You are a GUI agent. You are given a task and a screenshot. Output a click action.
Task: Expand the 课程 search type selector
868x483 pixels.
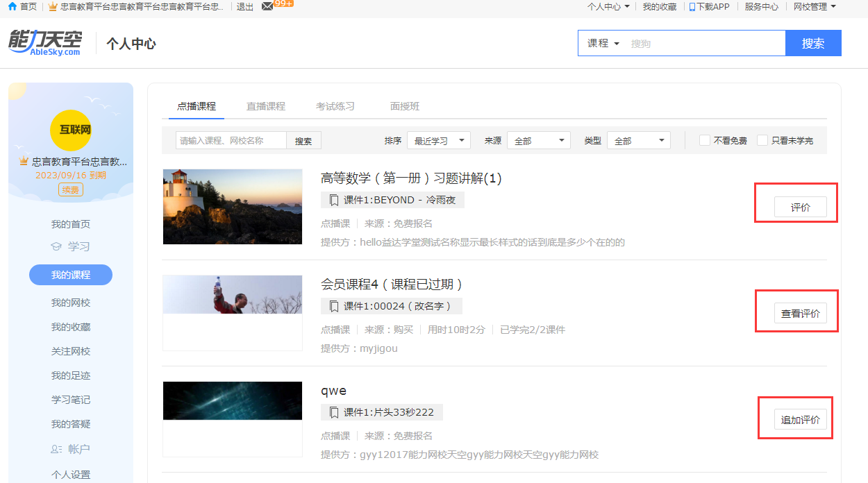(603, 43)
